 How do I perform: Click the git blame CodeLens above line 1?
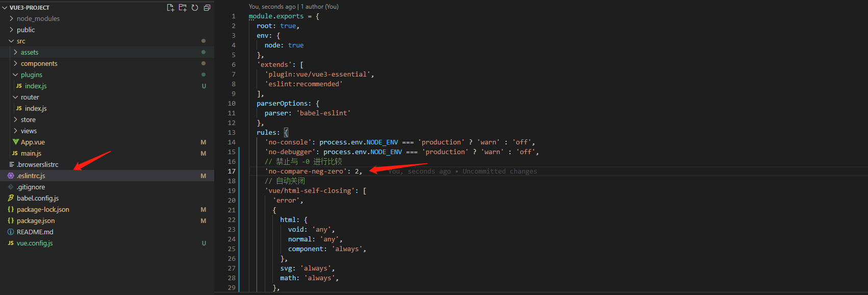pyautogui.click(x=293, y=7)
